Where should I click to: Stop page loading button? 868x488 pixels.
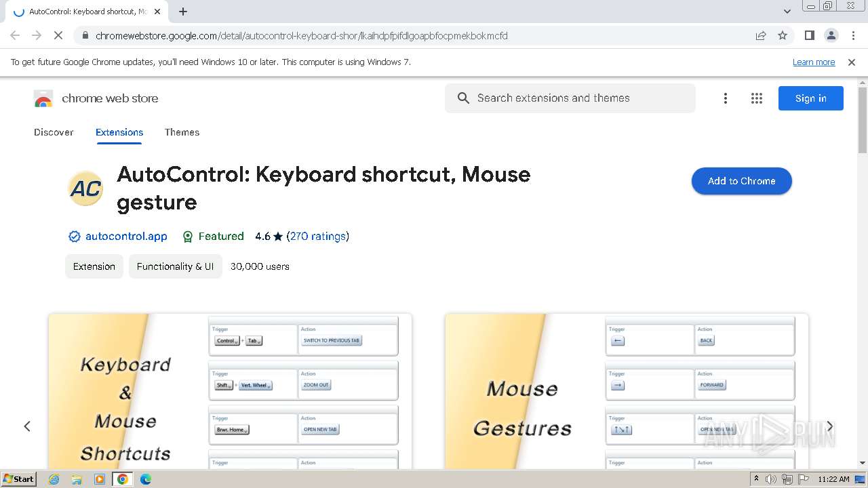[x=58, y=35]
